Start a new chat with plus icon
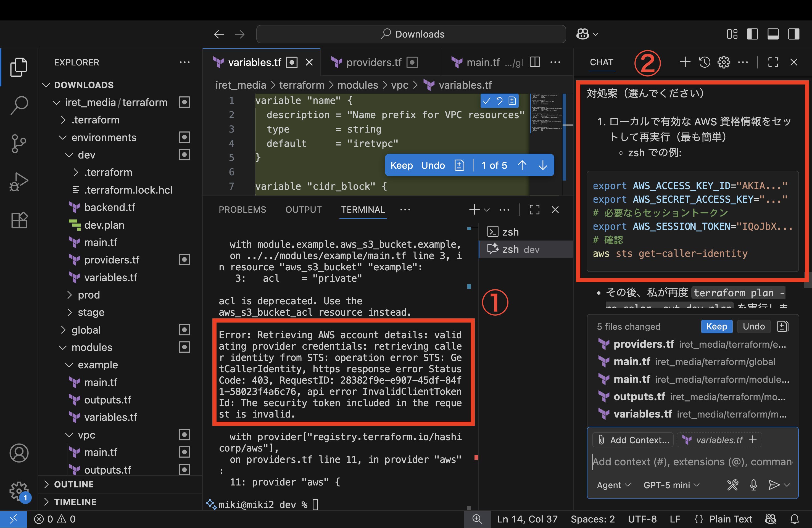Screen dimensions: 812x528 pos(685,62)
